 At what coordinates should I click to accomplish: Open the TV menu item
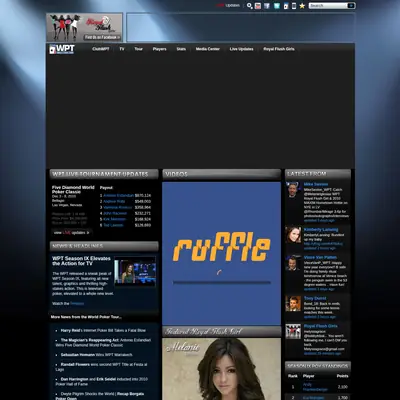click(x=122, y=49)
